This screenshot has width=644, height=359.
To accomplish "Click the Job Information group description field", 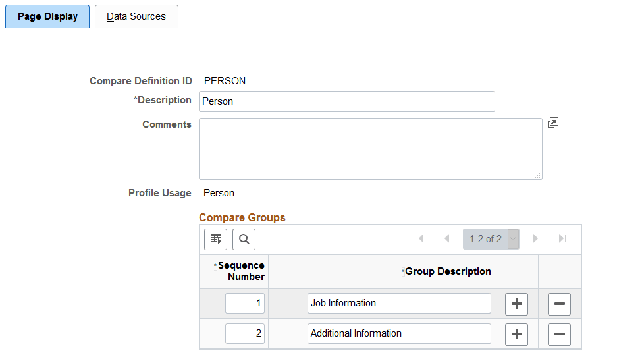I will click(x=399, y=304).
